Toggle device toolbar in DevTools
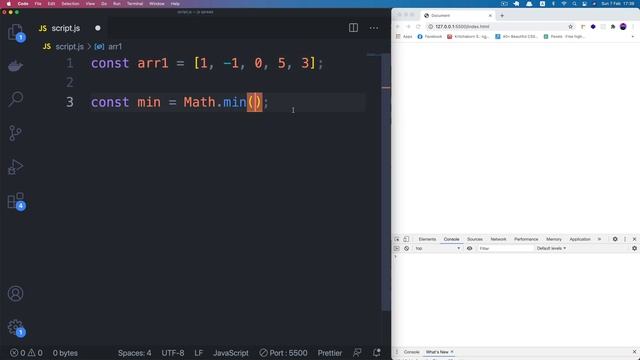The height and width of the screenshot is (360, 640). pyautogui.click(x=406, y=239)
